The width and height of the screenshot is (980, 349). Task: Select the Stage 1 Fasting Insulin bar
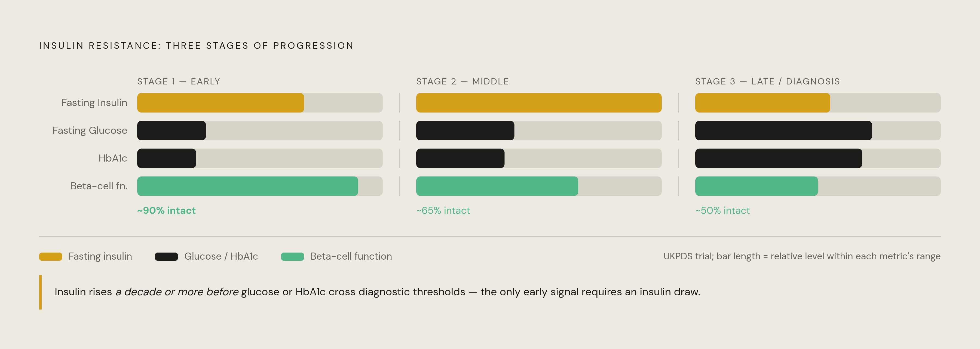point(221,103)
